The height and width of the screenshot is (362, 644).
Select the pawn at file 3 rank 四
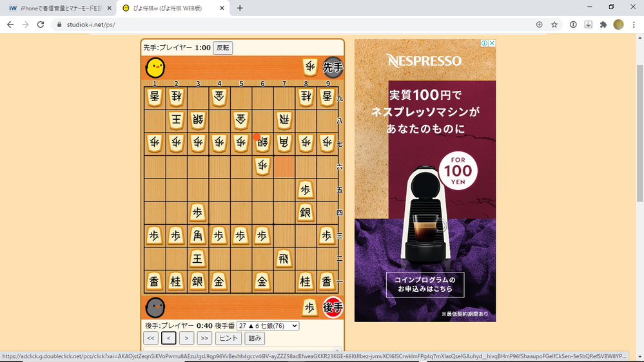click(x=197, y=213)
